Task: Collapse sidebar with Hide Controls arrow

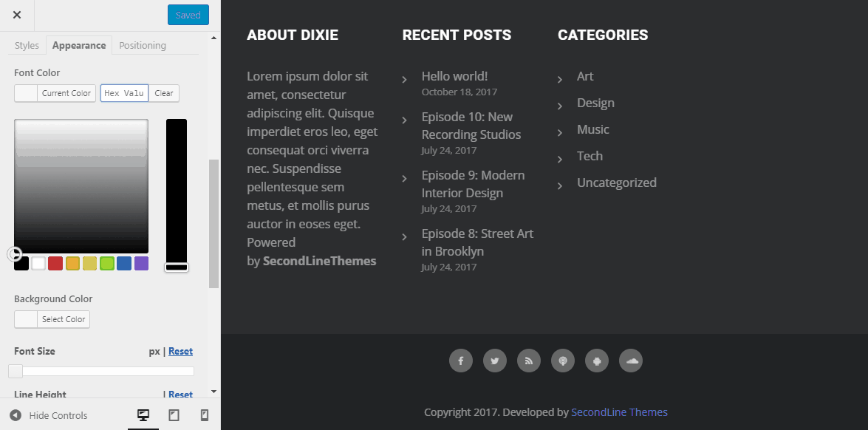Action: (x=16, y=415)
